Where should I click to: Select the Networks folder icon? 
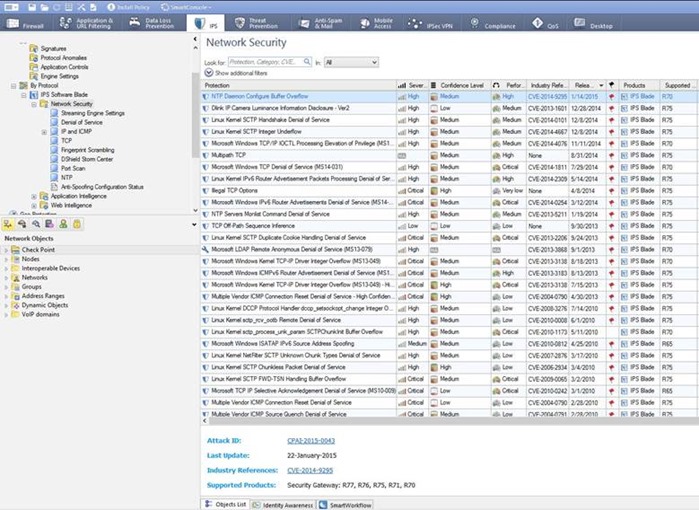[15, 278]
